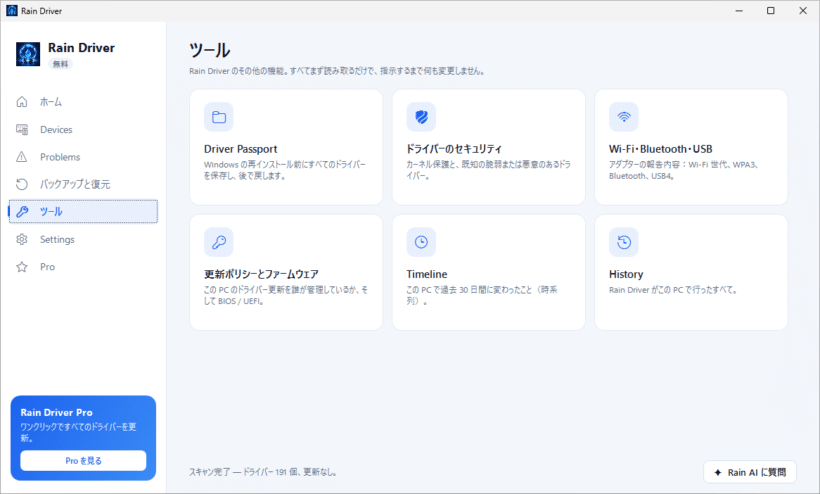Click the Settings gear icon

[x=21, y=239]
